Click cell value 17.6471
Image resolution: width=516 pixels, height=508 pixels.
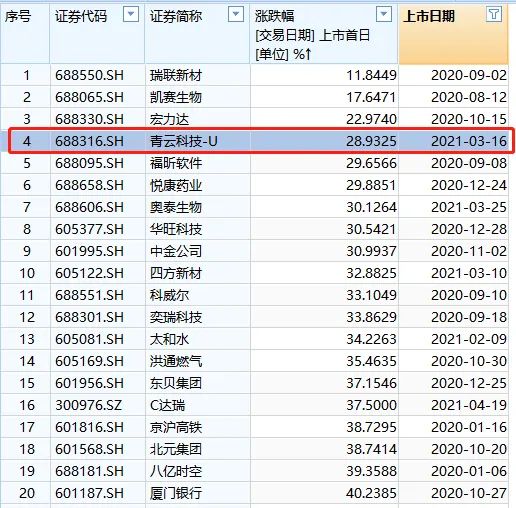tap(371, 97)
